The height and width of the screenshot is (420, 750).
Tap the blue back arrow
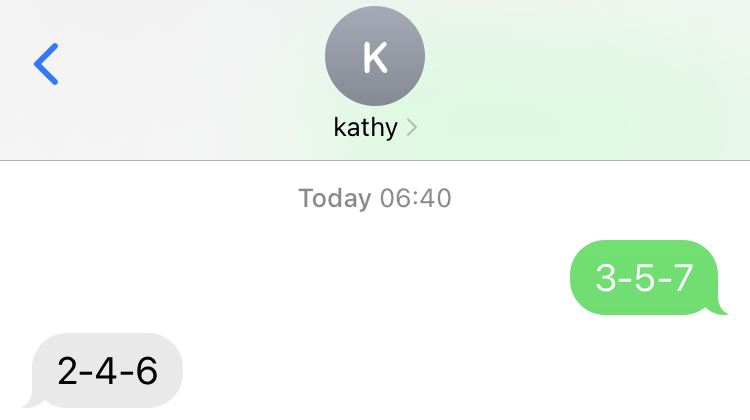pyautogui.click(x=46, y=64)
